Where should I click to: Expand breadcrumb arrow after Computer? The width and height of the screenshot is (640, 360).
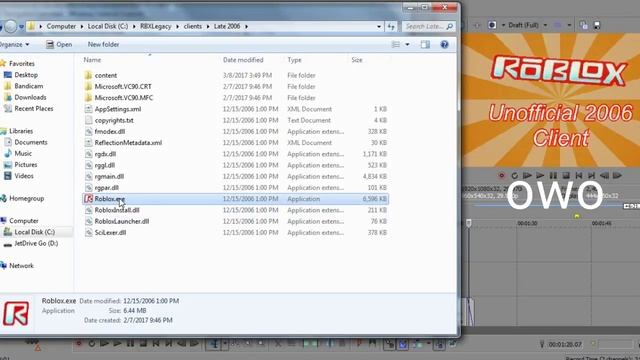pos(82,27)
